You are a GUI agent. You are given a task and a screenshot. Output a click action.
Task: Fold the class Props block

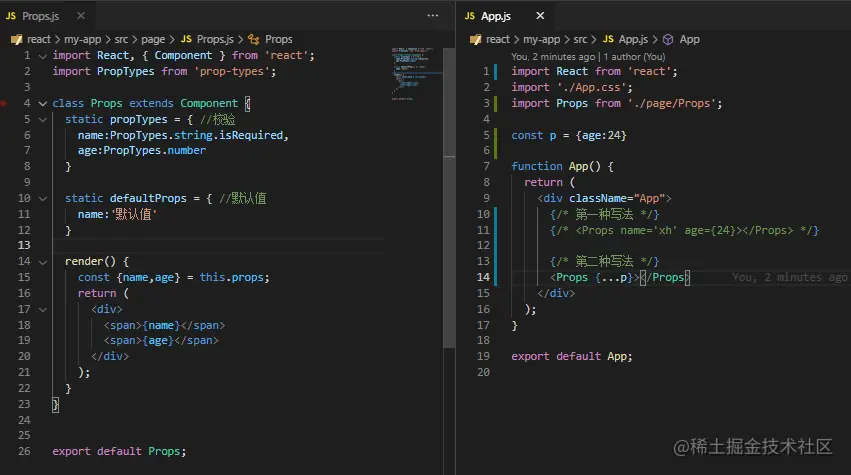(42, 104)
